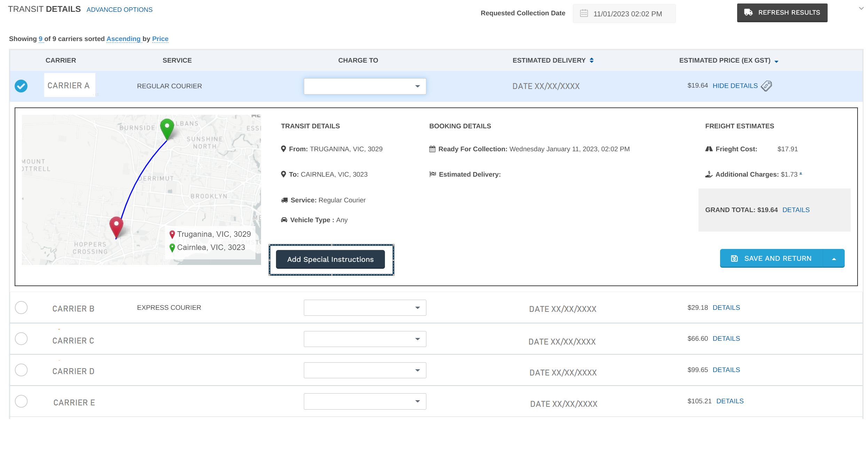Click the Requested Collection Date input field
Image resolution: width=868 pixels, height=460 pixels.
tap(627, 14)
